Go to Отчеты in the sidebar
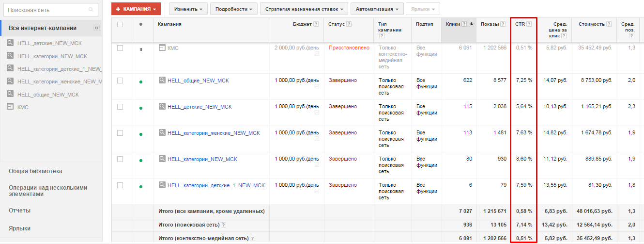 coord(20,211)
